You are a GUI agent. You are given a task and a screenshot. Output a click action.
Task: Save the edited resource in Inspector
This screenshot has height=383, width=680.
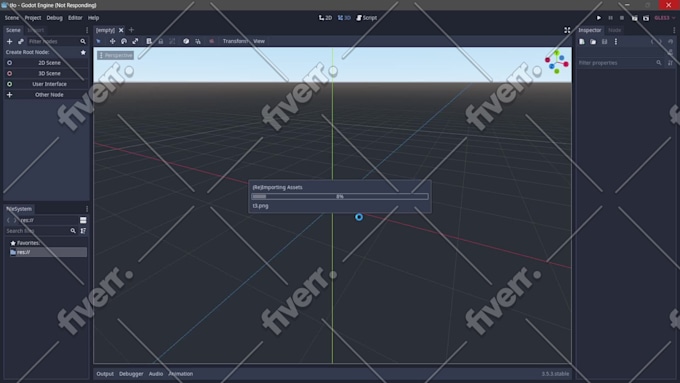[605, 42]
